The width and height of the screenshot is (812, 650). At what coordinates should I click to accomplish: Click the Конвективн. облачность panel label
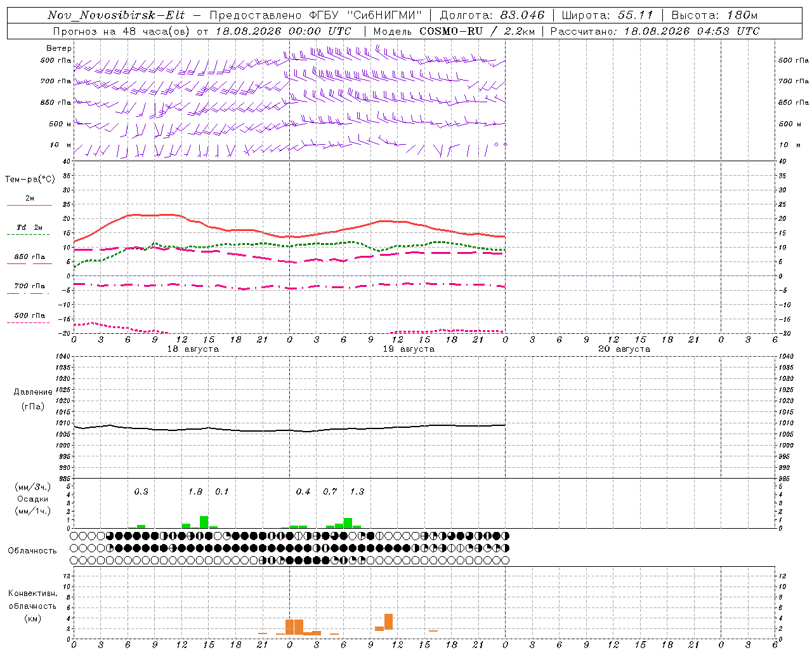[x=32, y=606]
